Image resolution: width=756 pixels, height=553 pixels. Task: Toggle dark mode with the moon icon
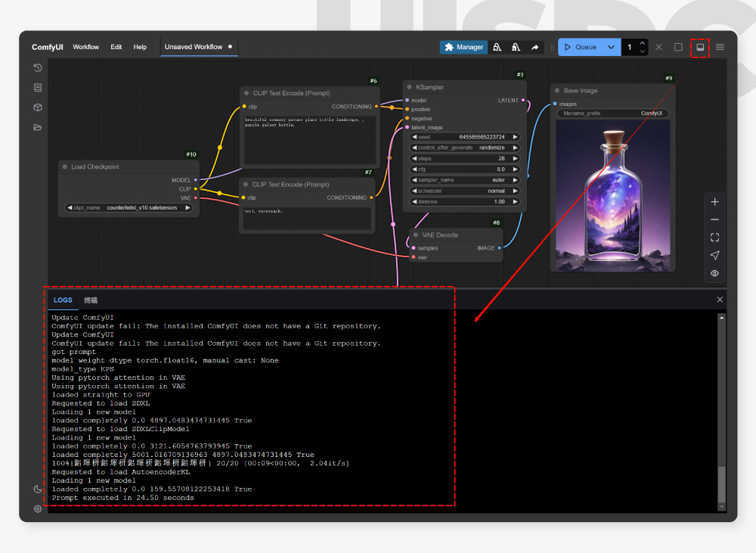[37, 489]
